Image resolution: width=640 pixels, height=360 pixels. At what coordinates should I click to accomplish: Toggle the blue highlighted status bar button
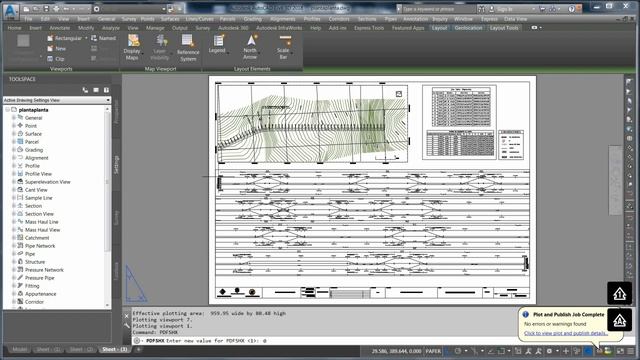pyautogui.click(x=588, y=351)
